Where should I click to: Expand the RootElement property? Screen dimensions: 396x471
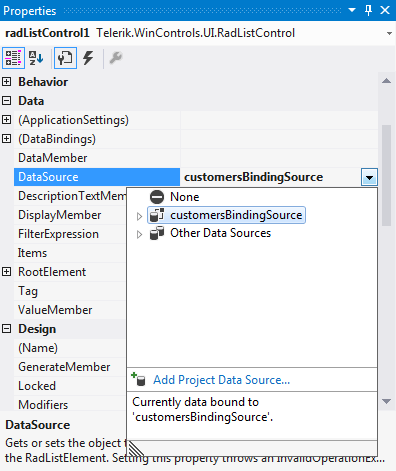click(7, 272)
